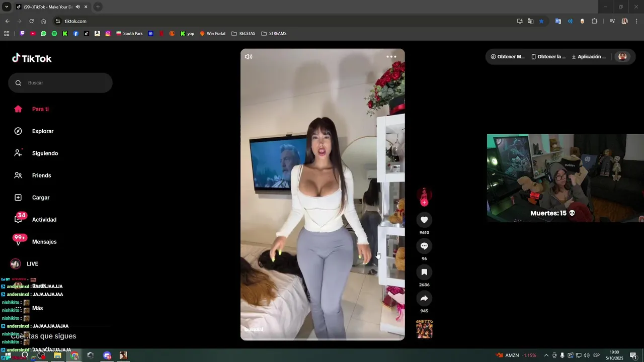Open the sound album cover thumbnail
Viewport: 644px width, 362px height.
(x=424, y=329)
